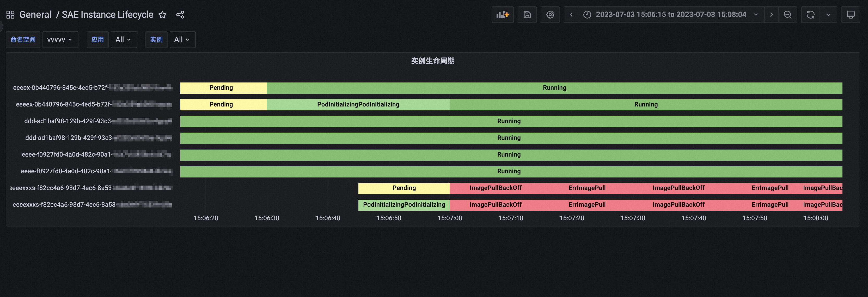The width and height of the screenshot is (868, 297).
Task: Open dashboard settings gear
Action: click(550, 15)
